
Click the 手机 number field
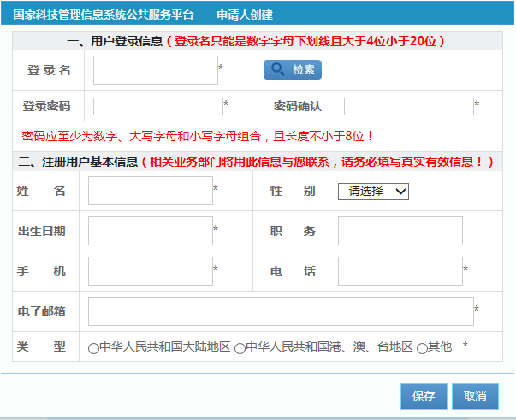coord(150,271)
